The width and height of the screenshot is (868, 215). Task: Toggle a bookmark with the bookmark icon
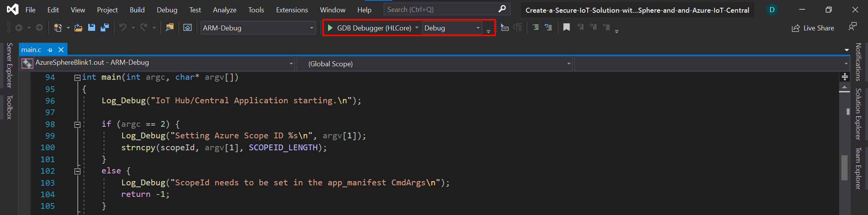[x=566, y=27]
